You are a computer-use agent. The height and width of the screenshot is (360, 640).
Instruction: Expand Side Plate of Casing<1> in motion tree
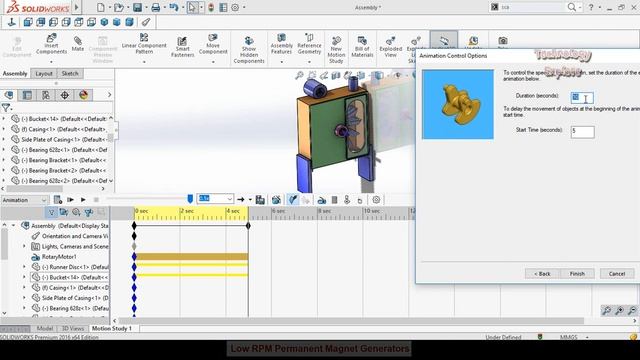(x=24, y=298)
